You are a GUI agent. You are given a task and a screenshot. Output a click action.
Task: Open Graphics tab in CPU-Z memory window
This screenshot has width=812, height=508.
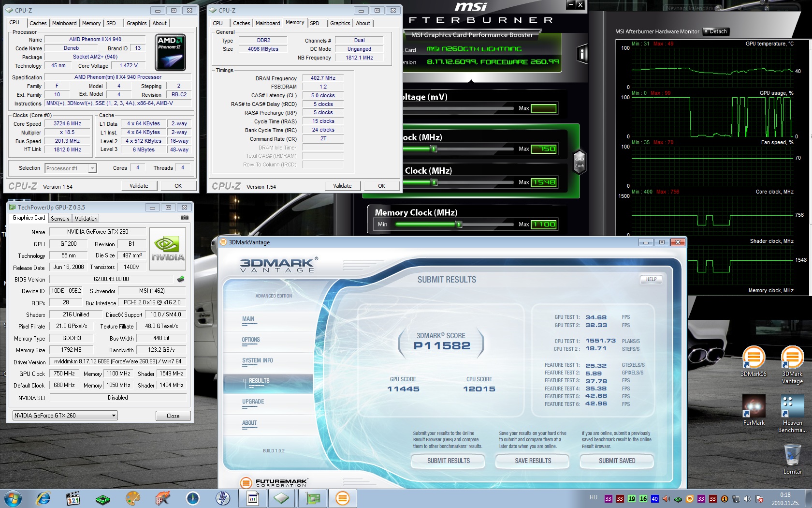point(340,23)
